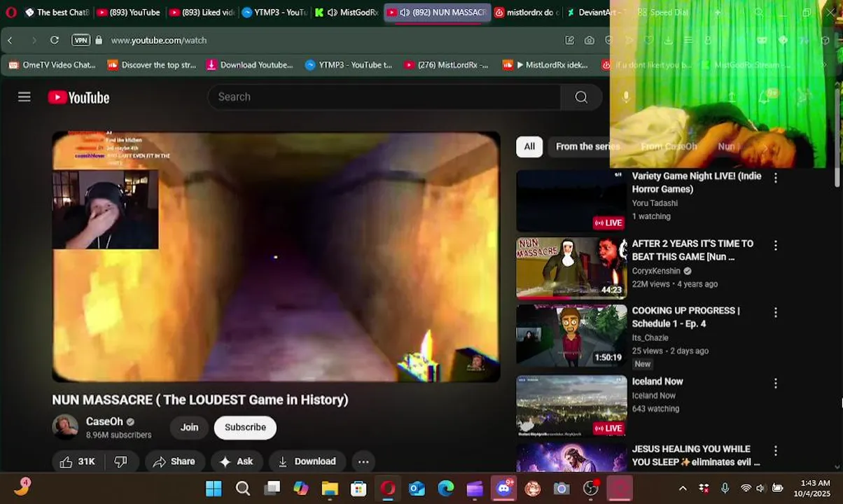Image resolution: width=843 pixels, height=504 pixels.
Task: Subscribe to CaseOh channel
Action: [x=245, y=428]
